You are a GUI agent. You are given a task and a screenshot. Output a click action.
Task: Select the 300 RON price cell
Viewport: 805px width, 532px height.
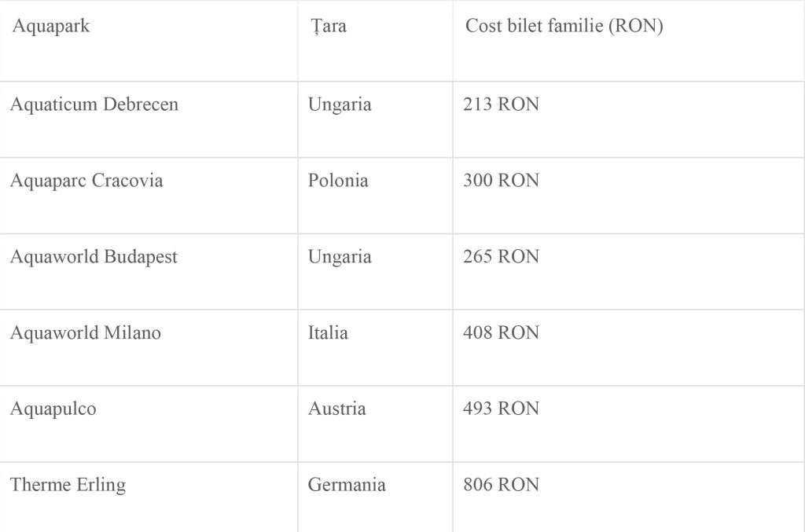501,181
